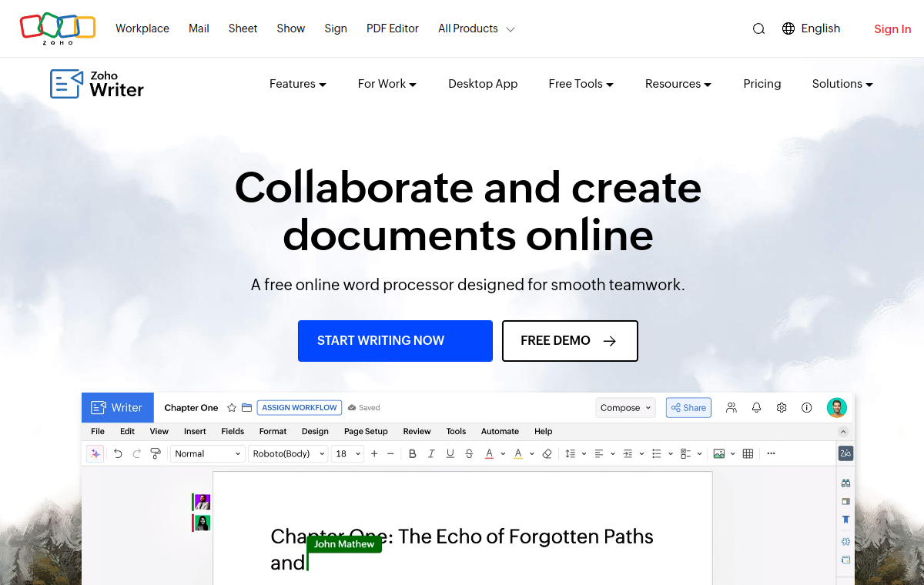Decrease font size with minus icon
Viewport: 924px width, 585px height.
point(390,453)
